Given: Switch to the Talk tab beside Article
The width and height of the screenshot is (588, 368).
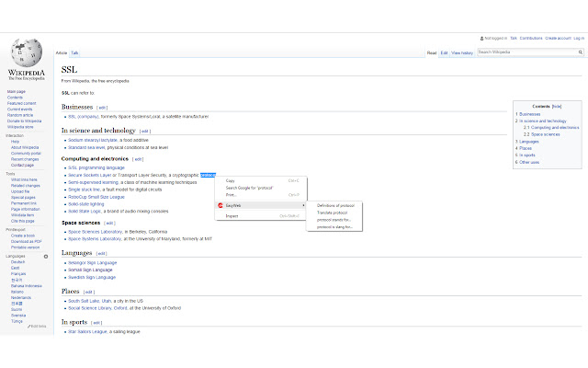Looking at the screenshot, I should coord(74,53).
